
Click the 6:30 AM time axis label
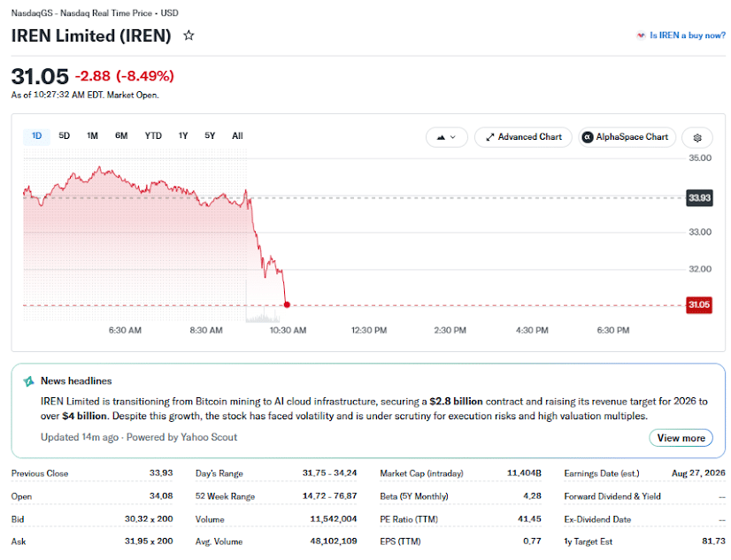[125, 330]
